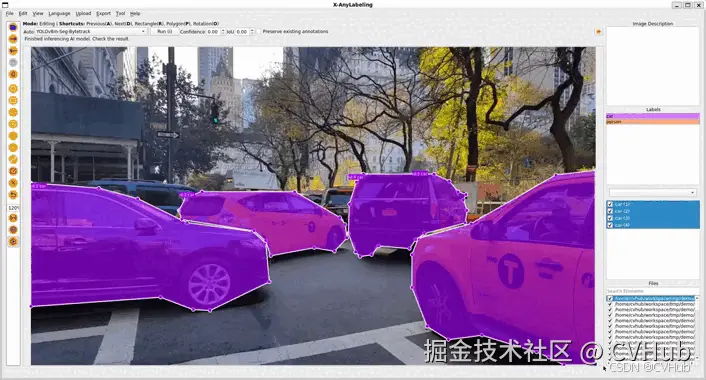Click the IoU value field showing 0.00

[x=242, y=32]
